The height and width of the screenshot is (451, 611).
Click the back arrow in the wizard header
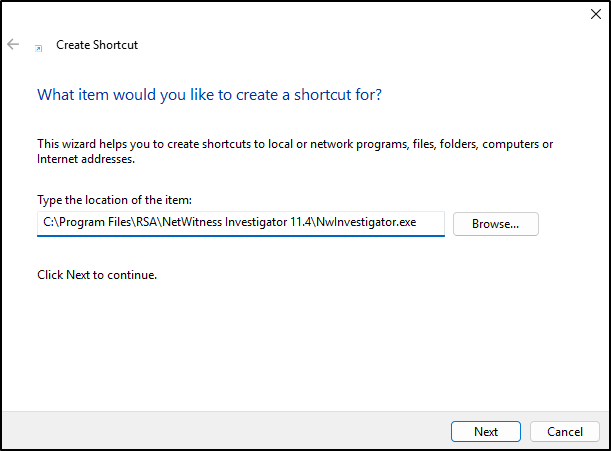pyautogui.click(x=13, y=44)
